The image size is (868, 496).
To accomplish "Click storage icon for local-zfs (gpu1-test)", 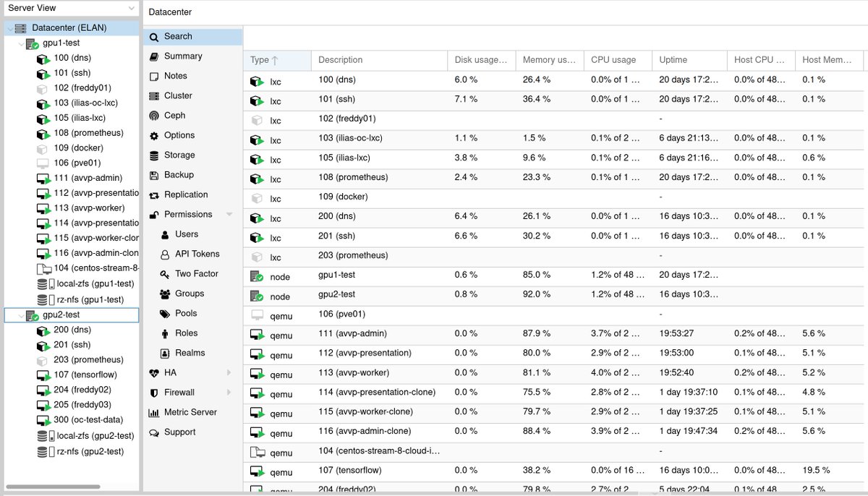I will (x=45, y=284).
